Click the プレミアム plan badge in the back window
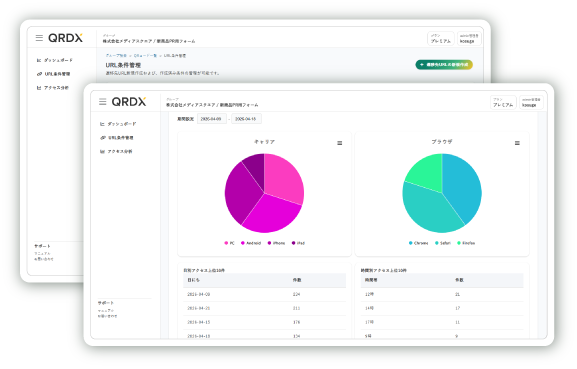This screenshot has height=369, width=577. point(440,38)
